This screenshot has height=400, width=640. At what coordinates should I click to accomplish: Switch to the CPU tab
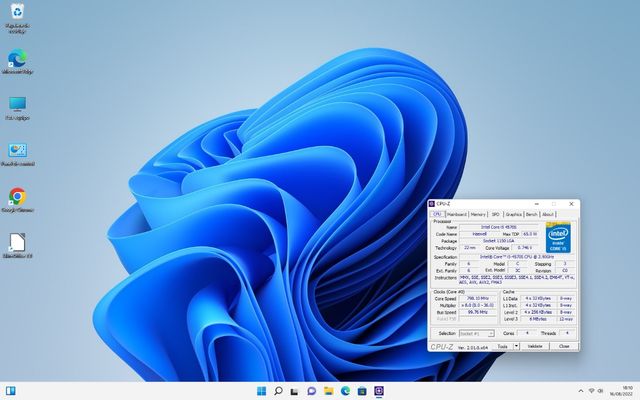(x=437, y=214)
